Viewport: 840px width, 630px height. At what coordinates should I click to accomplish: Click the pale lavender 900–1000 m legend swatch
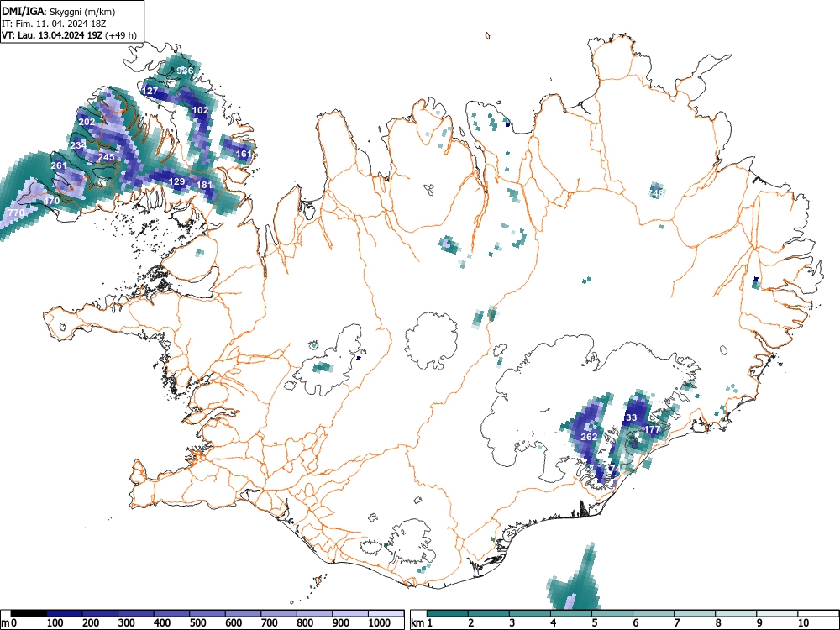click(x=350, y=613)
